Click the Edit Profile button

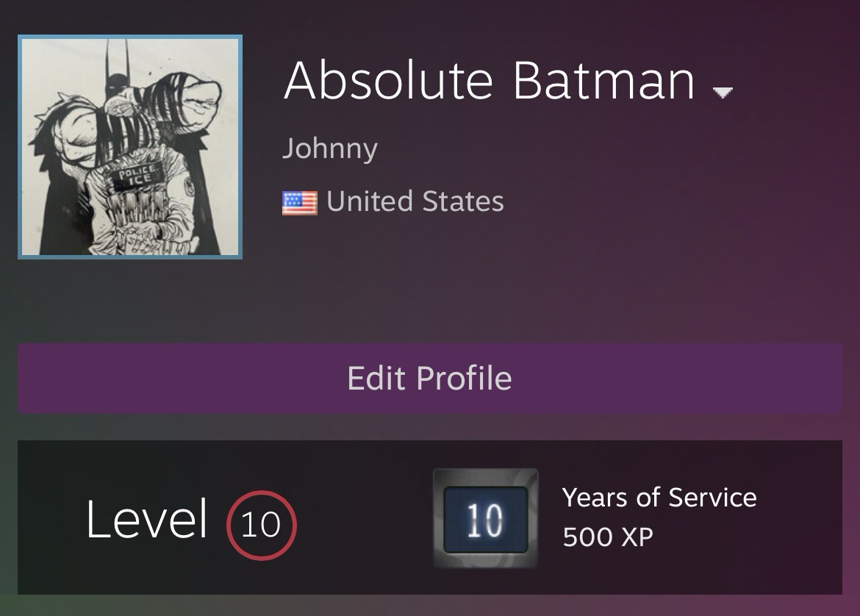click(x=430, y=378)
